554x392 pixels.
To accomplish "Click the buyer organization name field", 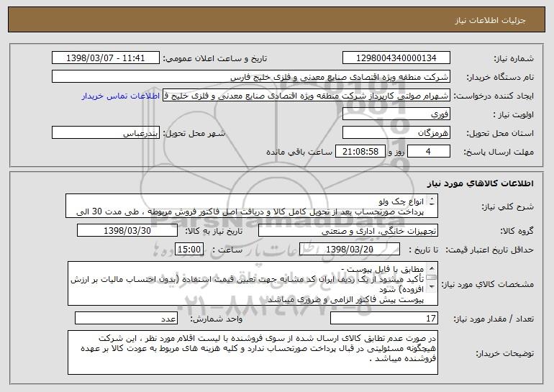I will click(251, 77).
